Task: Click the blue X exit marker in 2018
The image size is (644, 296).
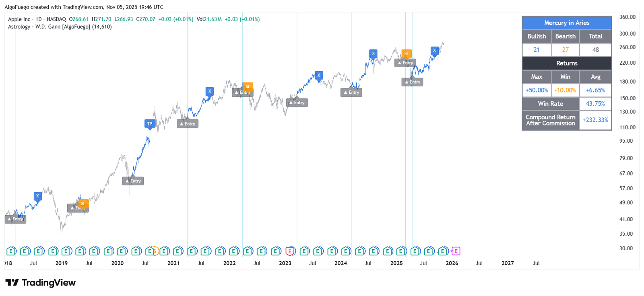Action: pos(37,196)
